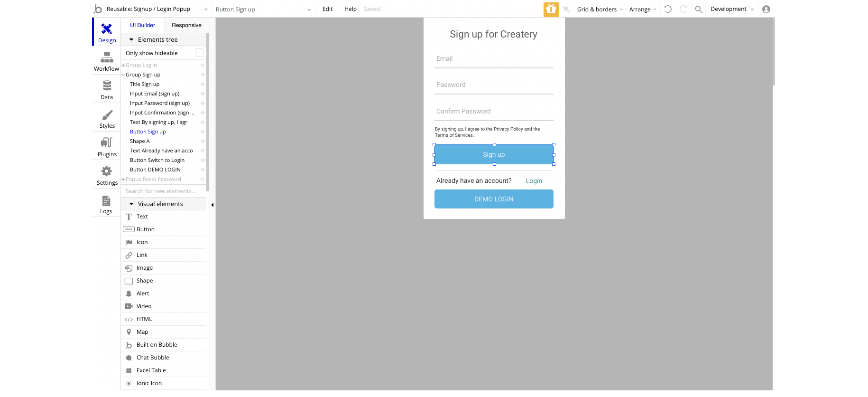868x397 pixels.
Task: Open the Edit menu
Action: coord(327,9)
